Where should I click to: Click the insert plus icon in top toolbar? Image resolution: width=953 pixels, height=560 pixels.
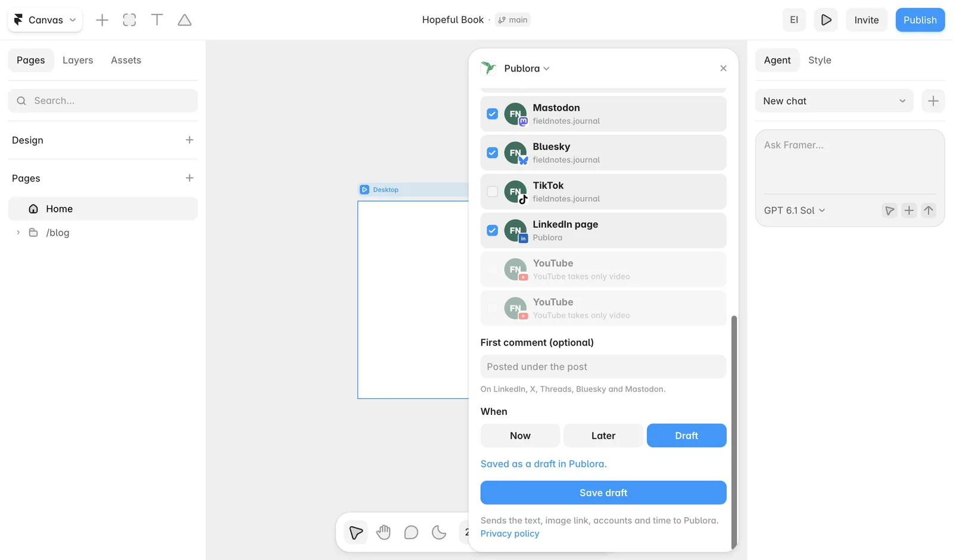(x=102, y=20)
